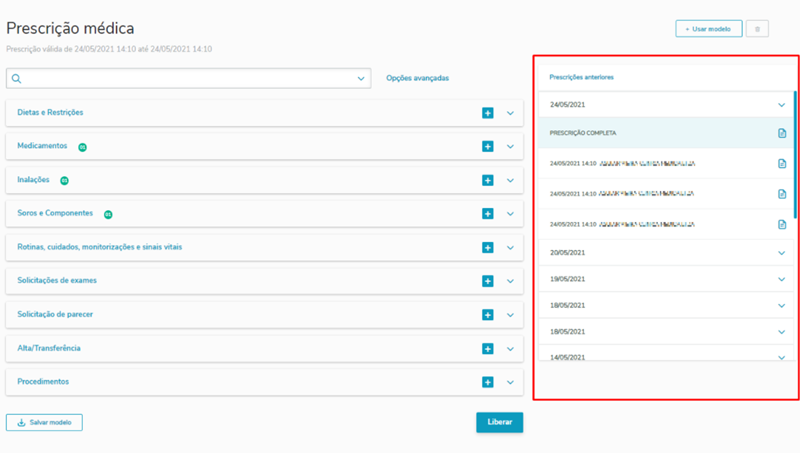Click the Liberar button
This screenshot has height=453, width=800.
click(x=499, y=422)
